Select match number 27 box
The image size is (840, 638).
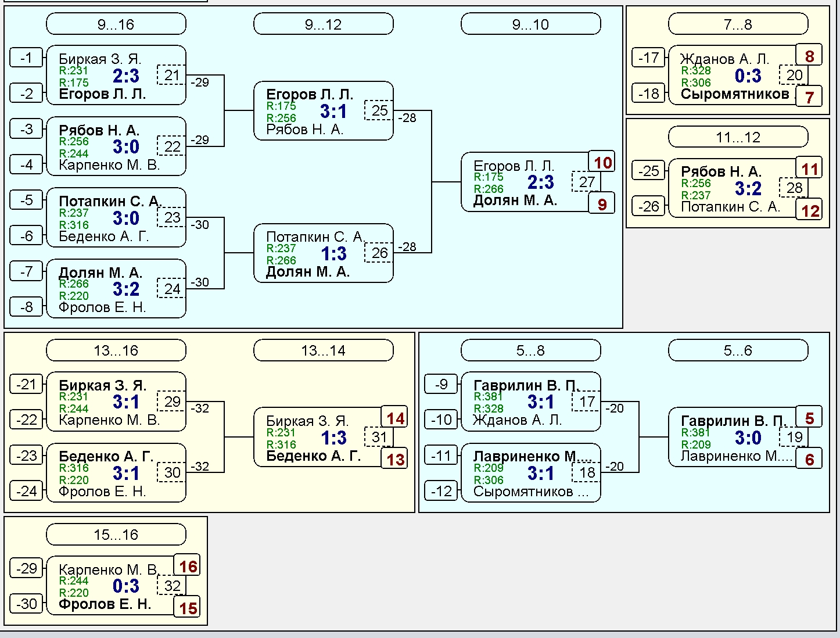point(586,182)
